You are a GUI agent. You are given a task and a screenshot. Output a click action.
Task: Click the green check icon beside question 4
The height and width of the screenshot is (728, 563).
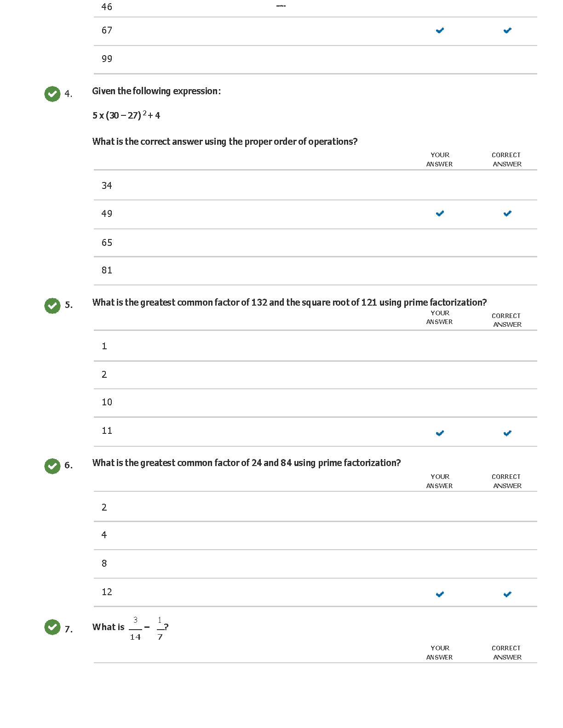pyautogui.click(x=52, y=94)
